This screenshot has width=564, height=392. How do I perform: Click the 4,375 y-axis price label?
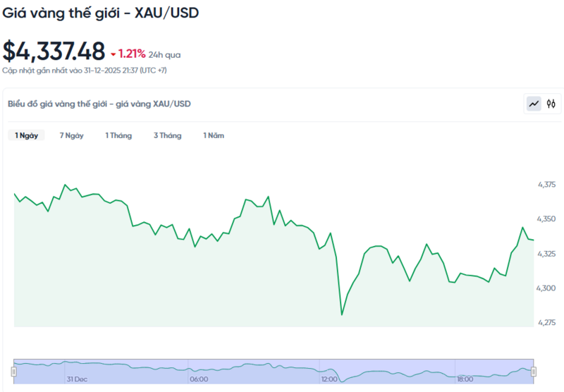tap(546, 185)
